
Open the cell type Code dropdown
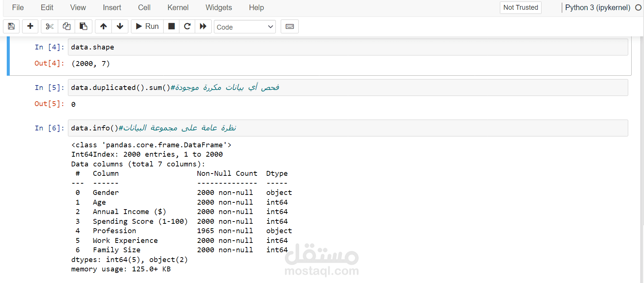[245, 27]
